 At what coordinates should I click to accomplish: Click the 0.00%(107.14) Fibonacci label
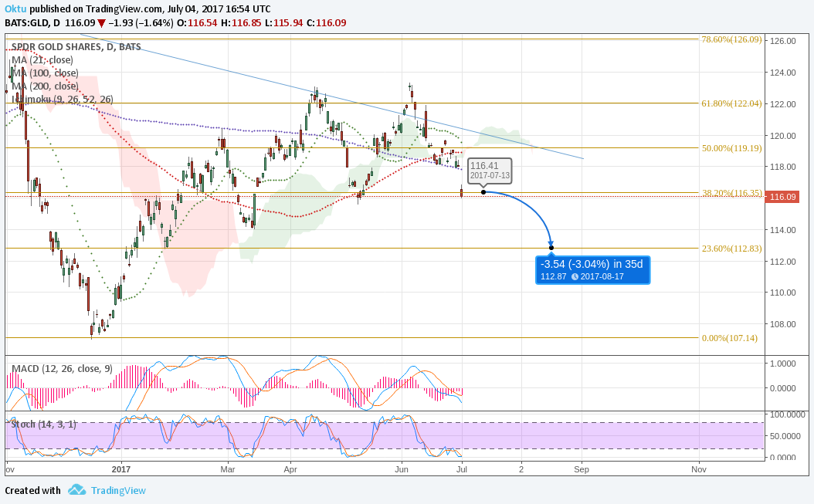[729, 338]
